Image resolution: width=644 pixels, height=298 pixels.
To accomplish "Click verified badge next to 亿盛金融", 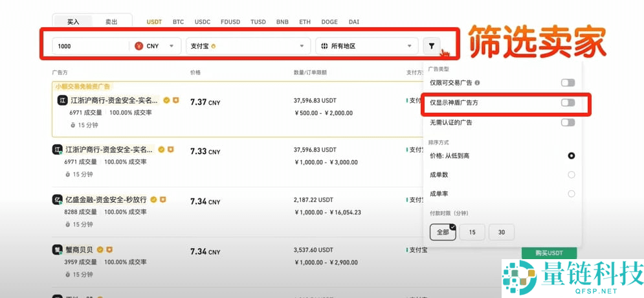I will [153, 200].
